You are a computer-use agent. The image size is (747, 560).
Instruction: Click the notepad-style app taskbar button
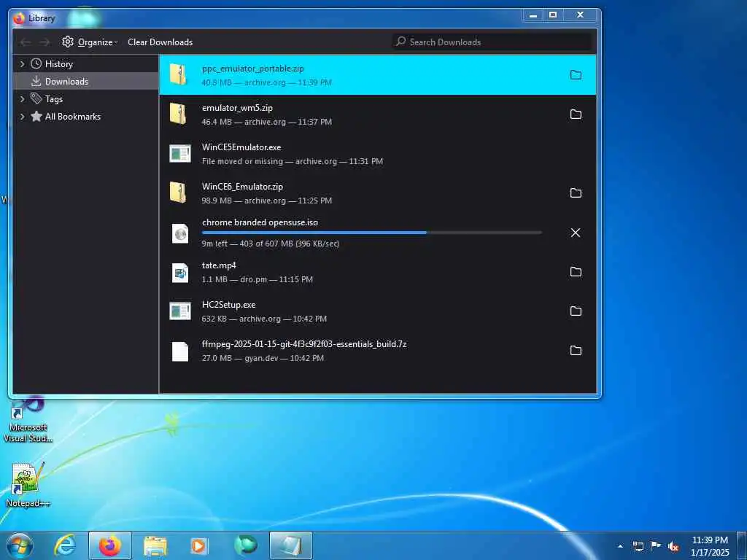point(291,545)
